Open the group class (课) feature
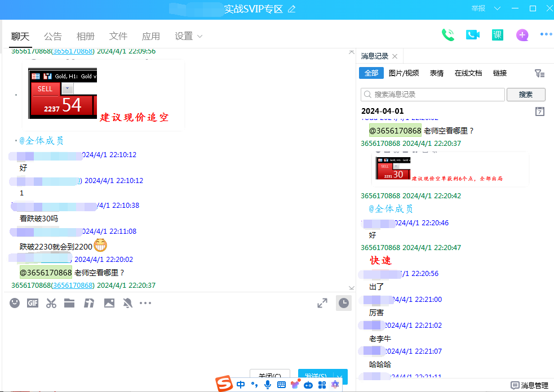The image size is (554, 392). 497,35
